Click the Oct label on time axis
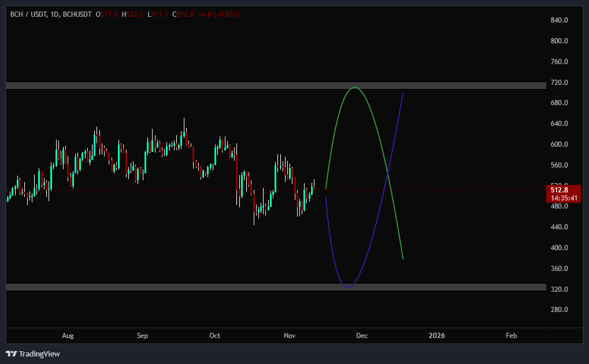Image resolution: width=589 pixels, height=364 pixels. point(215,336)
